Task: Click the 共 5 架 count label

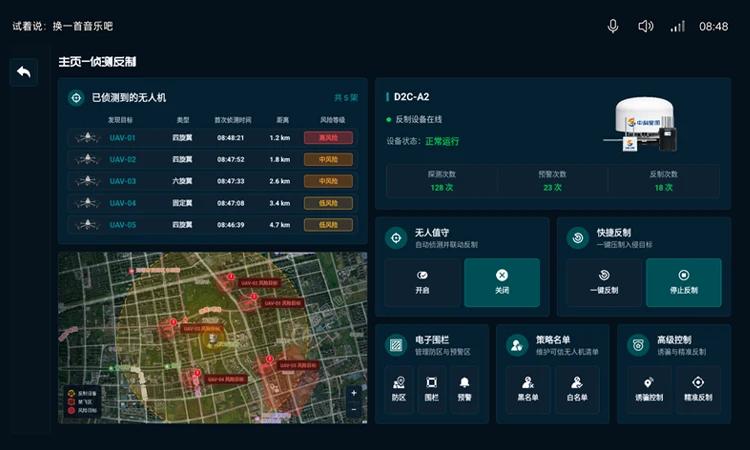Action: (x=346, y=98)
